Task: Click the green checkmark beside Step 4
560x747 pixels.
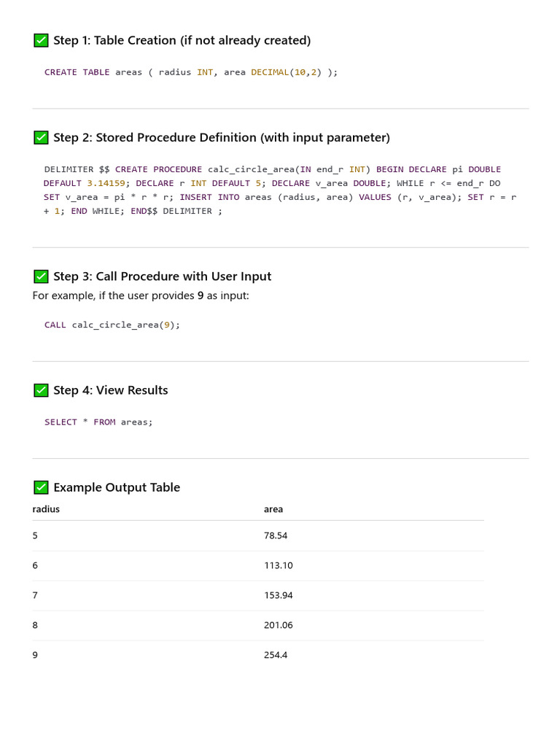Action: click(x=41, y=390)
